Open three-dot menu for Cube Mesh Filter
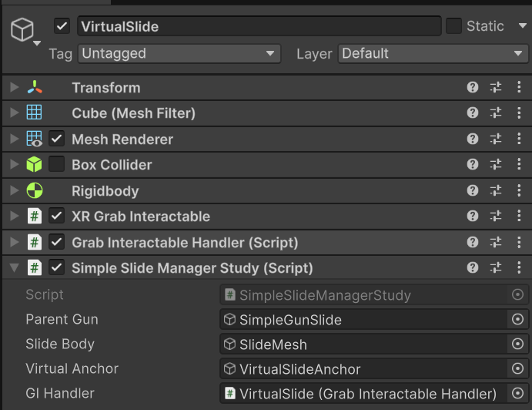532x410 pixels. pos(518,113)
